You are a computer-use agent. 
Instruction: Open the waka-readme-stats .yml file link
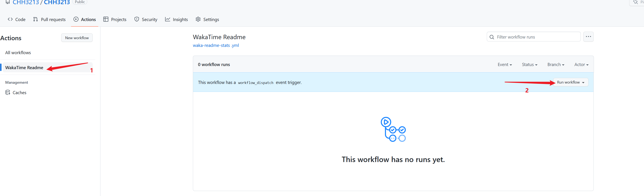point(216,45)
